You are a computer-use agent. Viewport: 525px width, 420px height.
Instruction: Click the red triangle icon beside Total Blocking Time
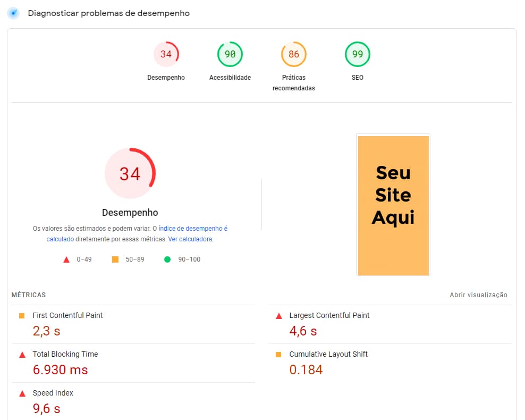[22, 354]
